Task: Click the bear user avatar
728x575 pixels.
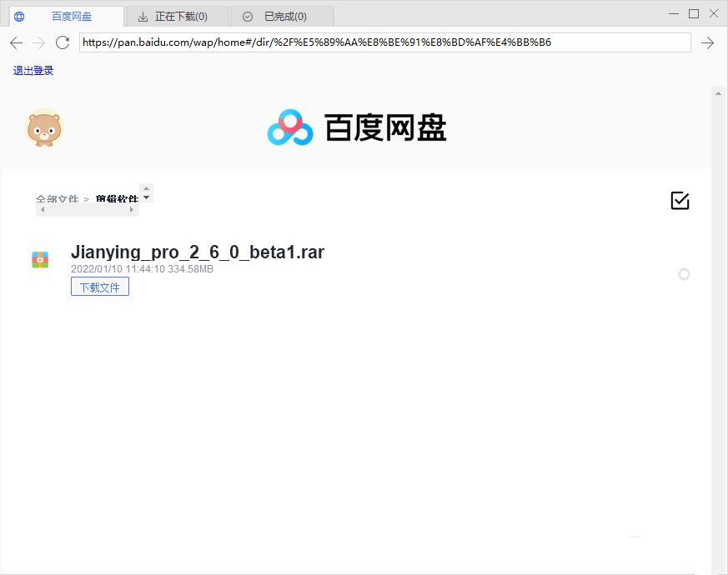Action: click(x=43, y=128)
